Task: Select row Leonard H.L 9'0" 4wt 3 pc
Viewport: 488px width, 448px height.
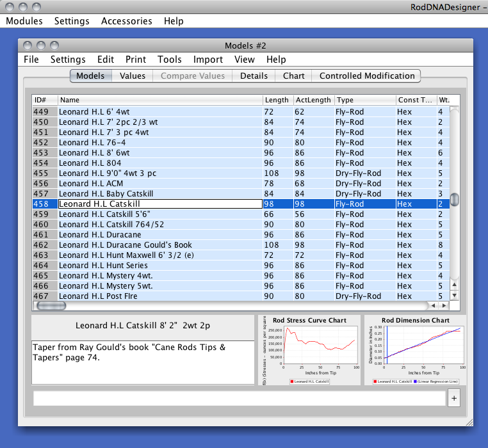Action: 241,173
